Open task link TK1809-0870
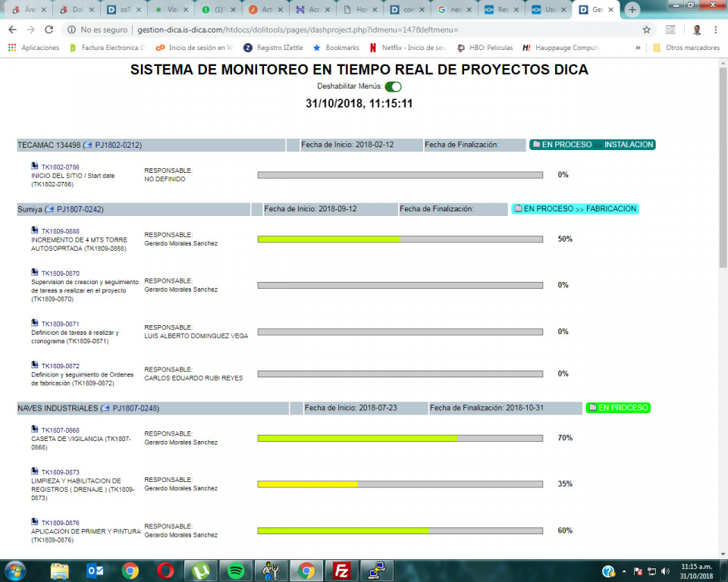Image resolution: width=728 pixels, height=582 pixels. tap(61, 274)
